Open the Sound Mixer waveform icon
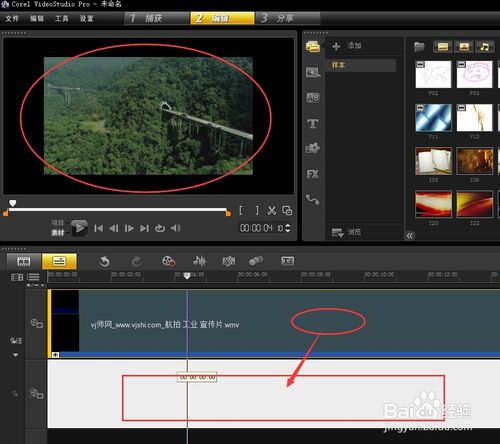The height and width of the screenshot is (444, 500). tap(199, 261)
